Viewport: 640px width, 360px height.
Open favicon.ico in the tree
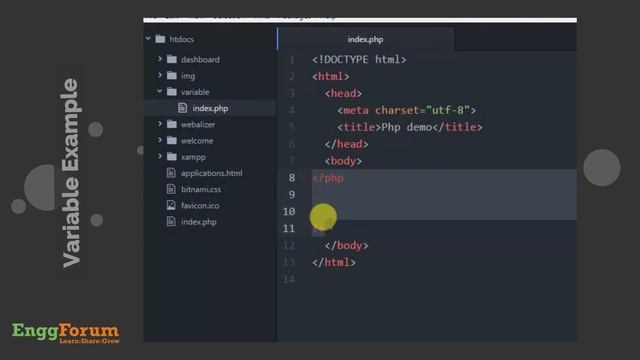point(200,206)
